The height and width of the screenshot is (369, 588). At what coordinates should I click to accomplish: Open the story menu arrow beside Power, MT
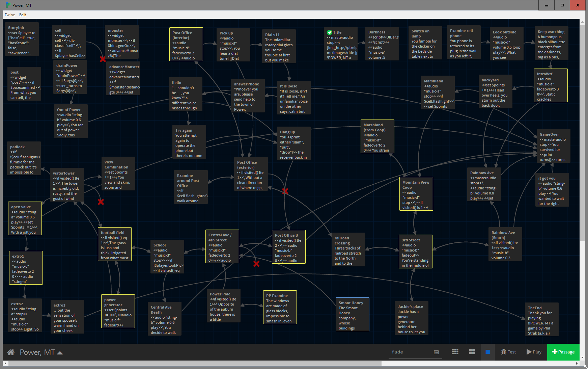pos(60,353)
